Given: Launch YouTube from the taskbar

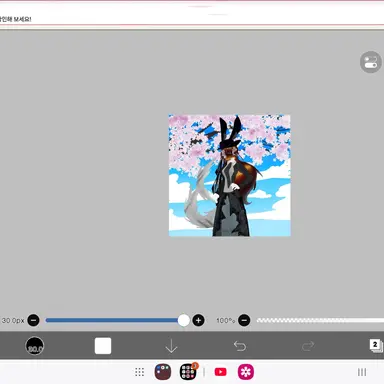Looking at the screenshot, I should pyautogui.click(x=220, y=372).
